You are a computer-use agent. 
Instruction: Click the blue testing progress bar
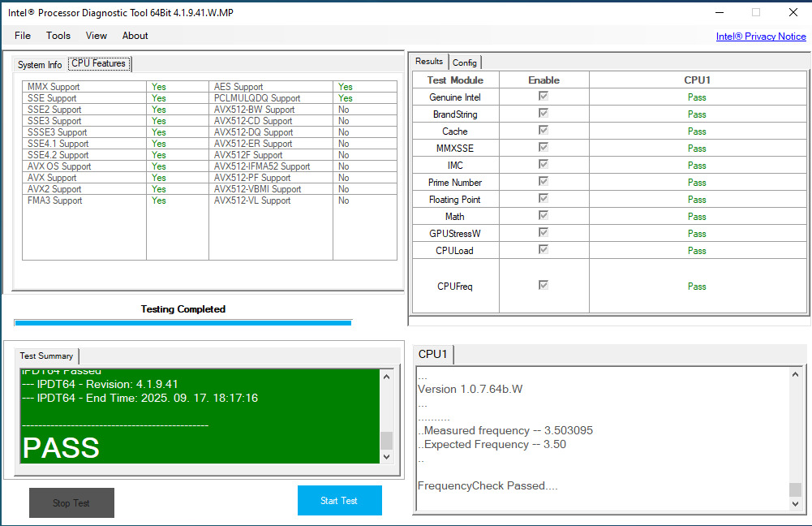(183, 323)
